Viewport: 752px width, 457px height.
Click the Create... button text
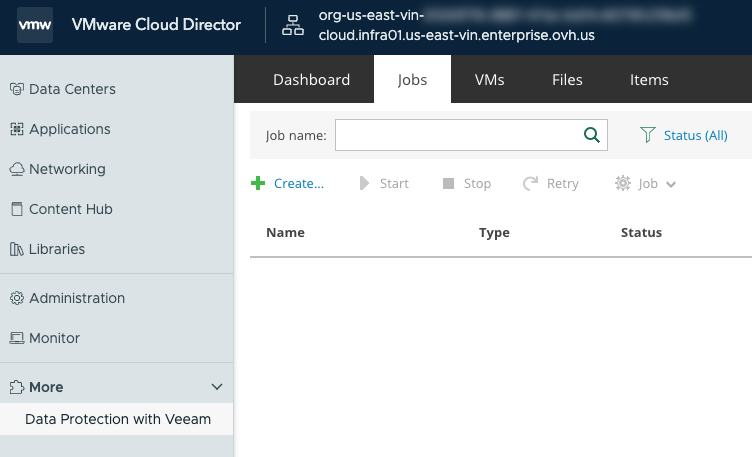[299, 184]
